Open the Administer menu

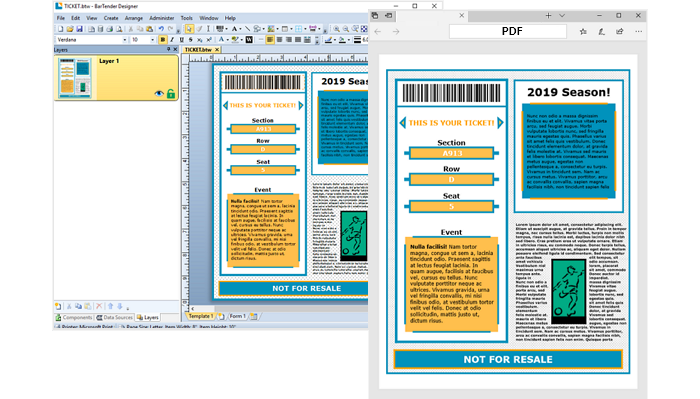(162, 18)
